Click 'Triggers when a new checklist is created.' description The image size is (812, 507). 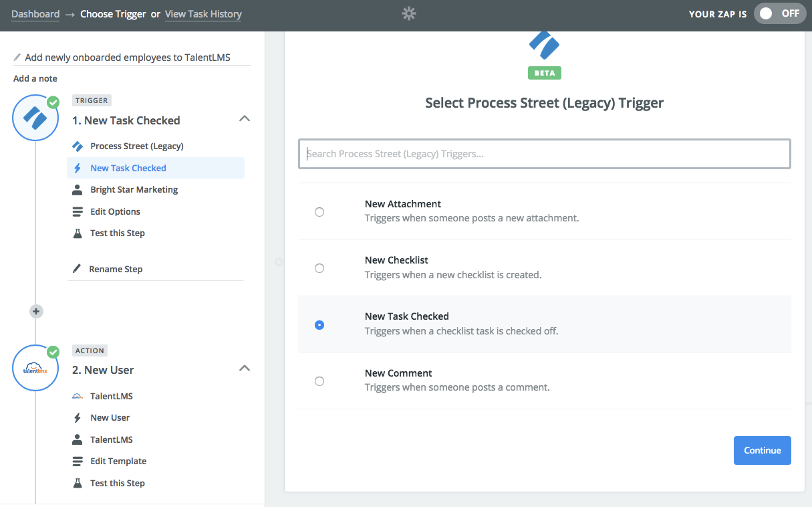coord(453,275)
